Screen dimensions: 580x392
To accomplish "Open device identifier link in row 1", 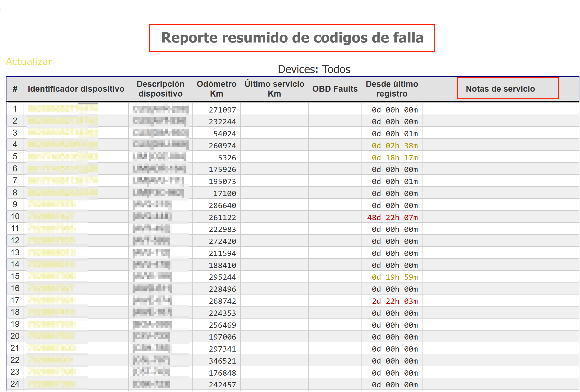I will (62, 109).
